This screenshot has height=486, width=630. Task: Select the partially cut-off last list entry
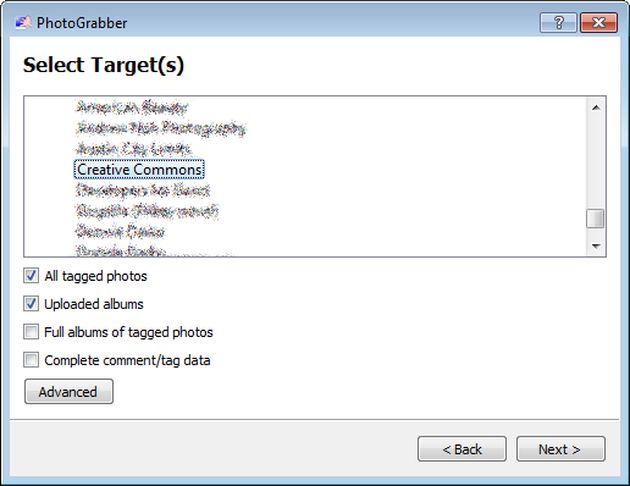pos(121,251)
